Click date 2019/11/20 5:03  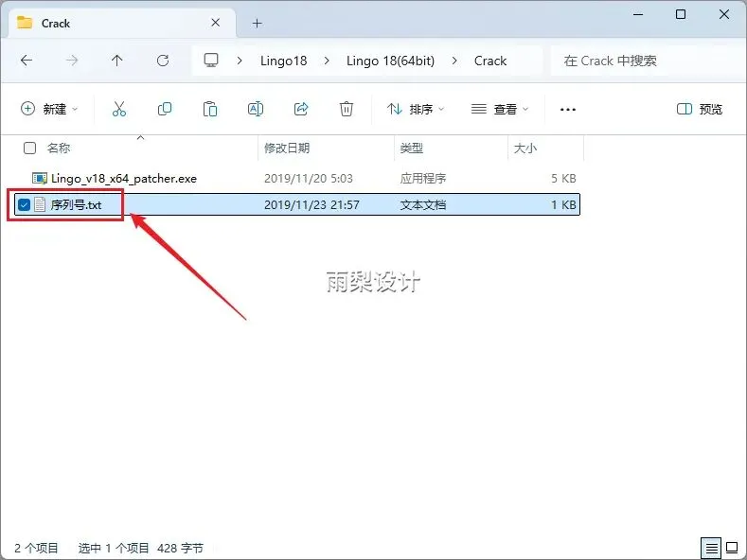[309, 179]
